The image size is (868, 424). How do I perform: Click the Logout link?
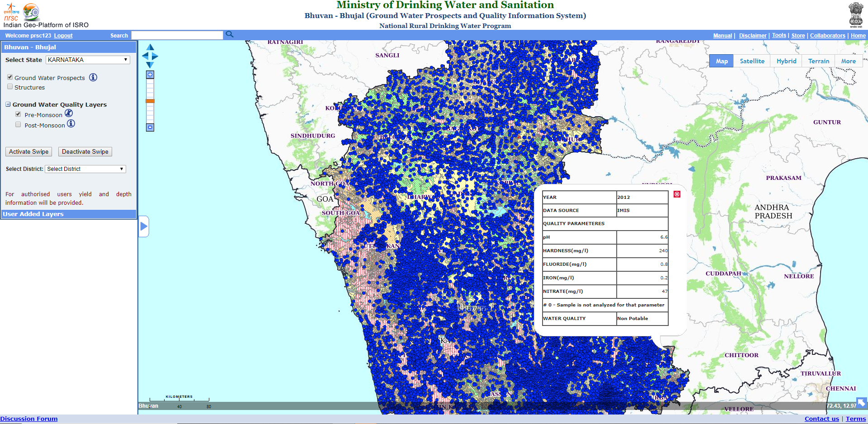63,36
